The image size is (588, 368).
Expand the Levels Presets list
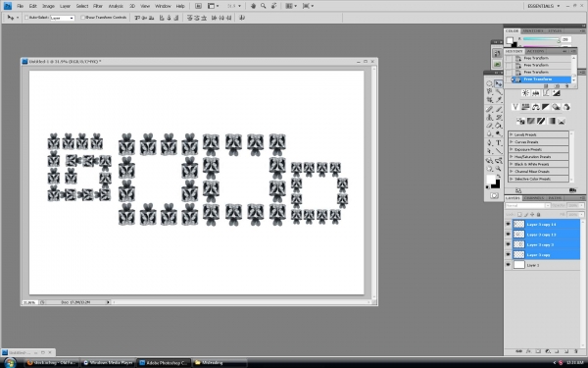[512, 134]
